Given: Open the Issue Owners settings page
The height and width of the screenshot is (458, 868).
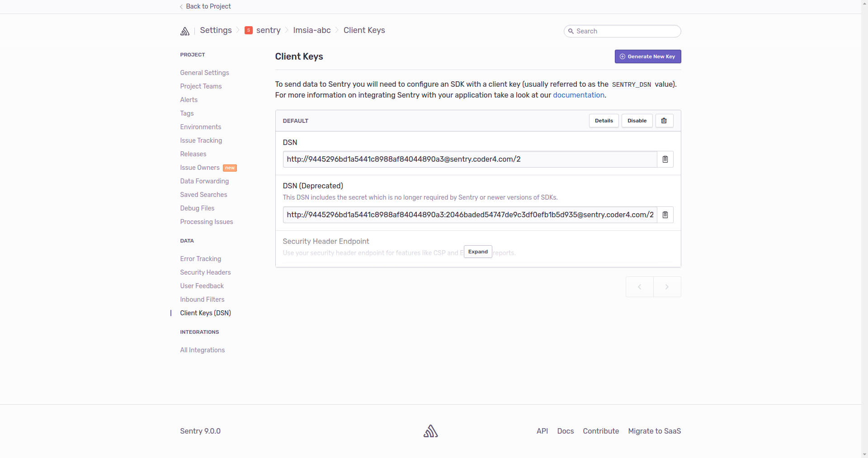Looking at the screenshot, I should [200, 168].
